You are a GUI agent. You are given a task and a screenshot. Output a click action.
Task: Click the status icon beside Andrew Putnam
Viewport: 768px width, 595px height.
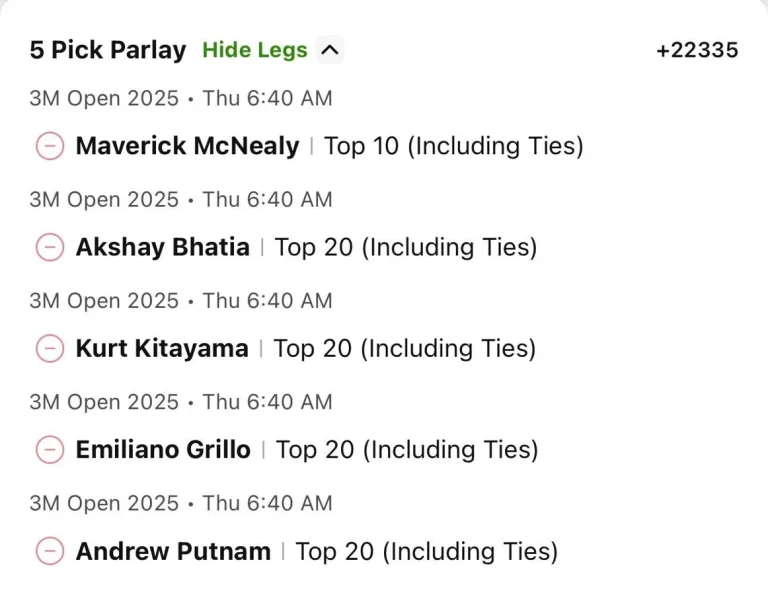49,551
